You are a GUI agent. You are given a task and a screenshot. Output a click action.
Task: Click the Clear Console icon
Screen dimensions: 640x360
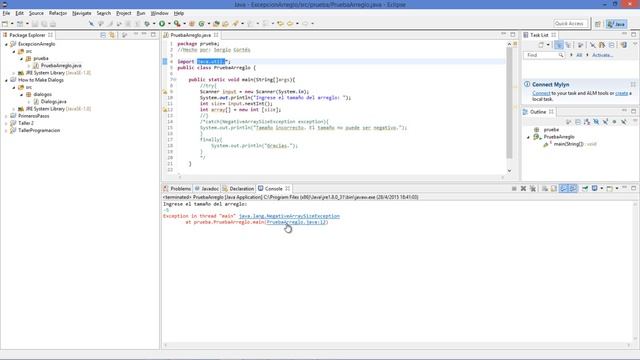pyautogui.click(x=544, y=189)
